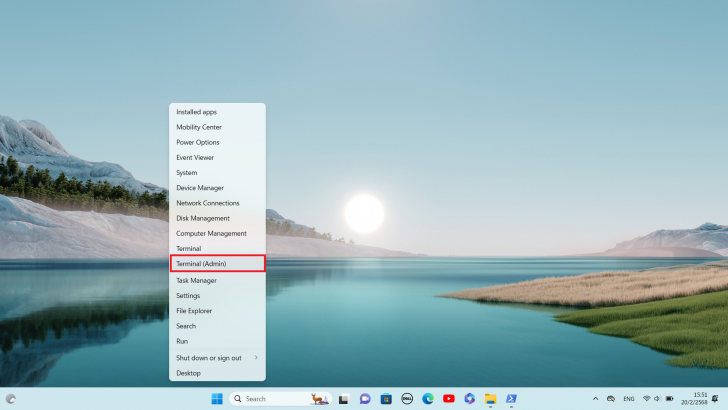The width and height of the screenshot is (728, 410).
Task: Open Microsoft Store from the taskbar
Action: tap(386, 398)
